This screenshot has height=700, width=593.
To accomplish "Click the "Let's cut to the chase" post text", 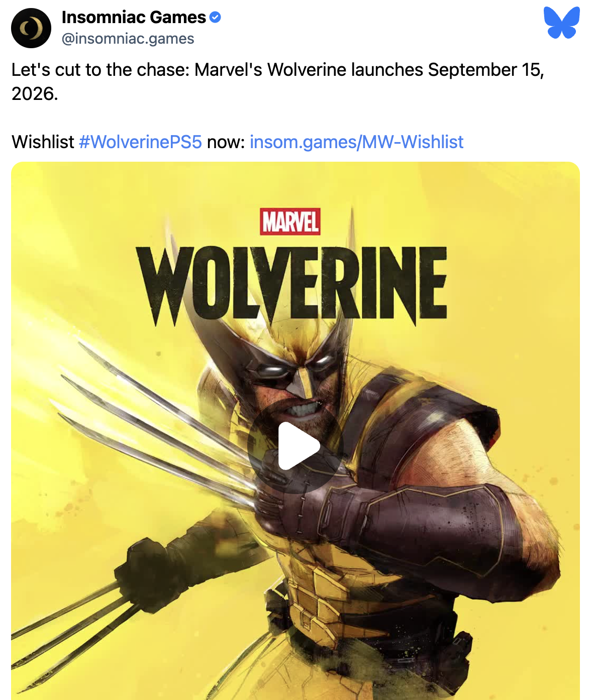I will [101, 70].
